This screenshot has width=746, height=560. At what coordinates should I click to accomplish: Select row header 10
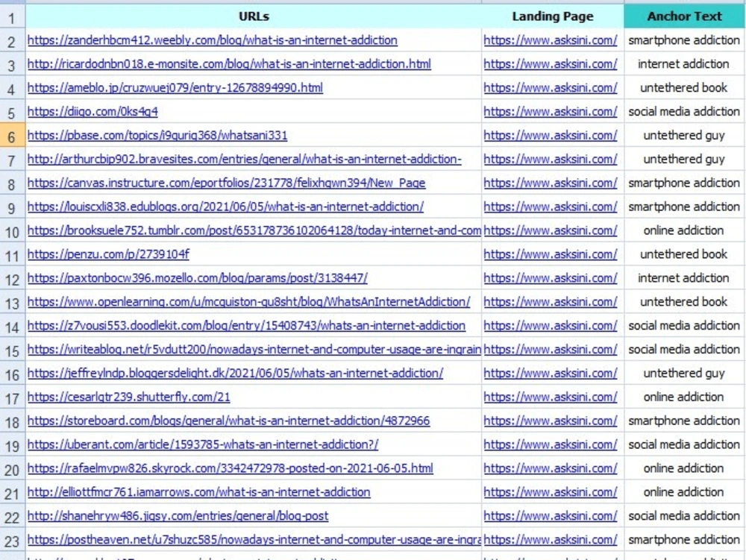coord(13,232)
